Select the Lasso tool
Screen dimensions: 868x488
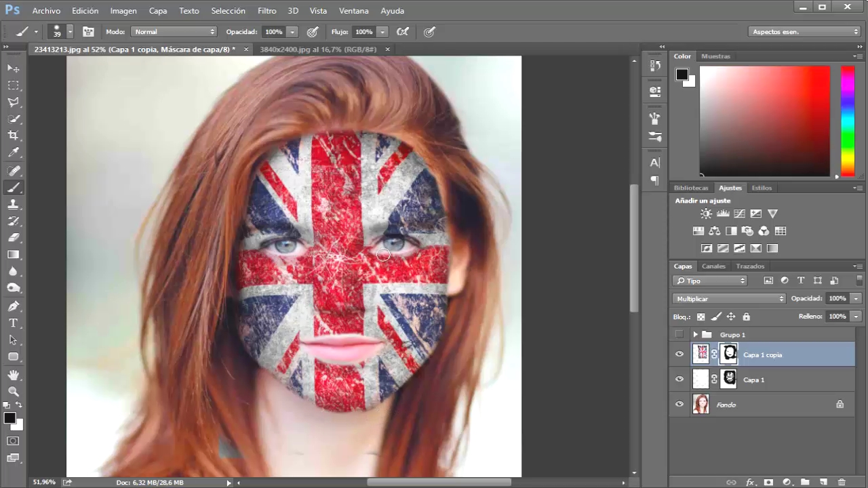click(x=14, y=102)
